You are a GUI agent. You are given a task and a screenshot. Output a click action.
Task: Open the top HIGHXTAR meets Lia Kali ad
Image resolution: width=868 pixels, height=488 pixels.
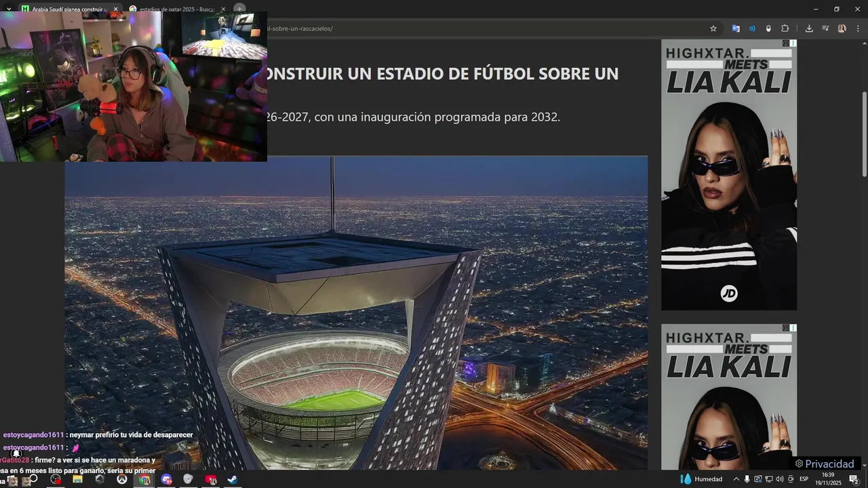coord(729,175)
